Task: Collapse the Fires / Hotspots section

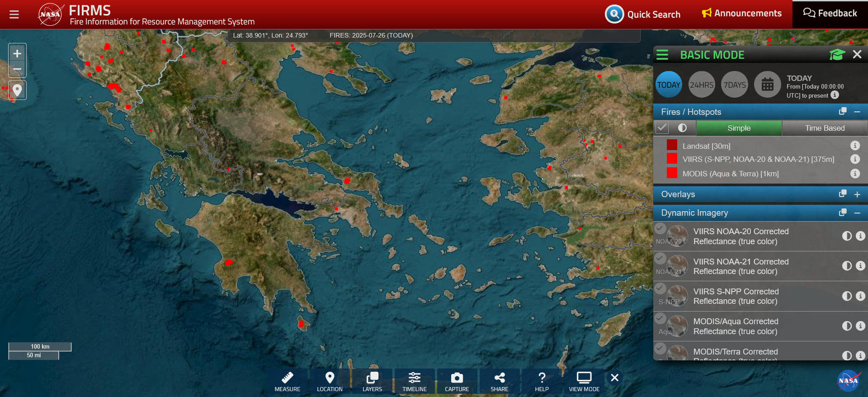Action: coord(857,112)
